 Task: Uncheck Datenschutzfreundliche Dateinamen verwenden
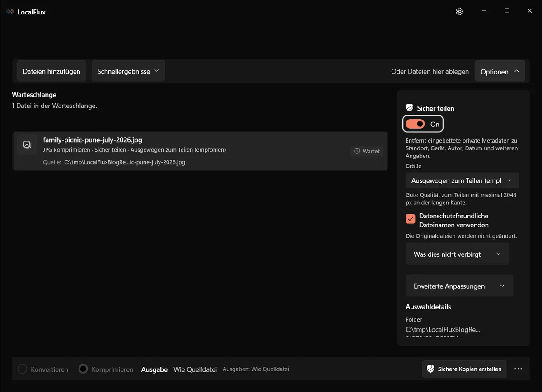click(x=411, y=219)
